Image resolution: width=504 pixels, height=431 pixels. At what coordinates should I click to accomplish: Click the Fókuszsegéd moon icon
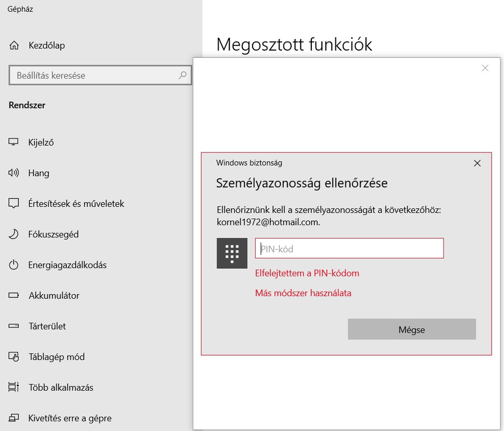coord(13,234)
